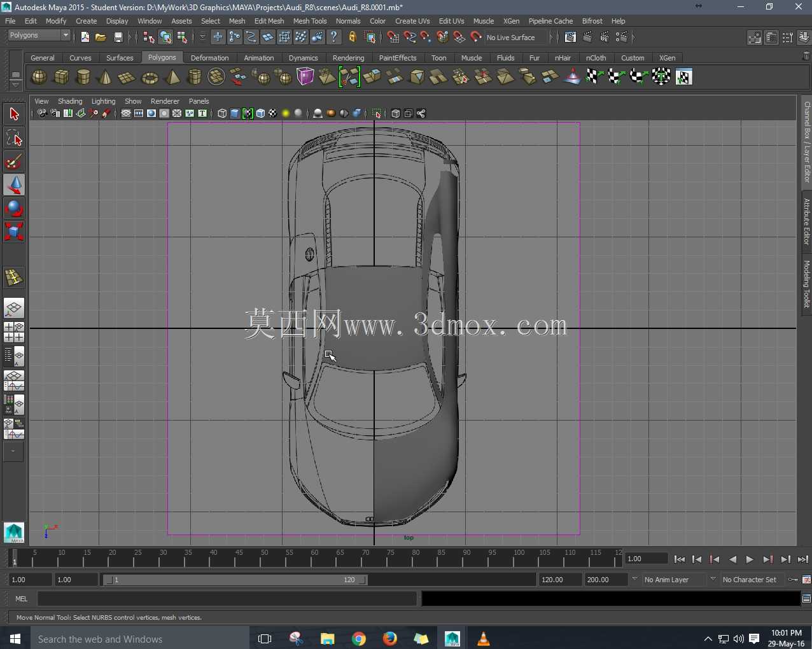Screen dimensions: 812x649
Task: Create a polygon torus from shelf
Action: pyautogui.click(x=150, y=77)
